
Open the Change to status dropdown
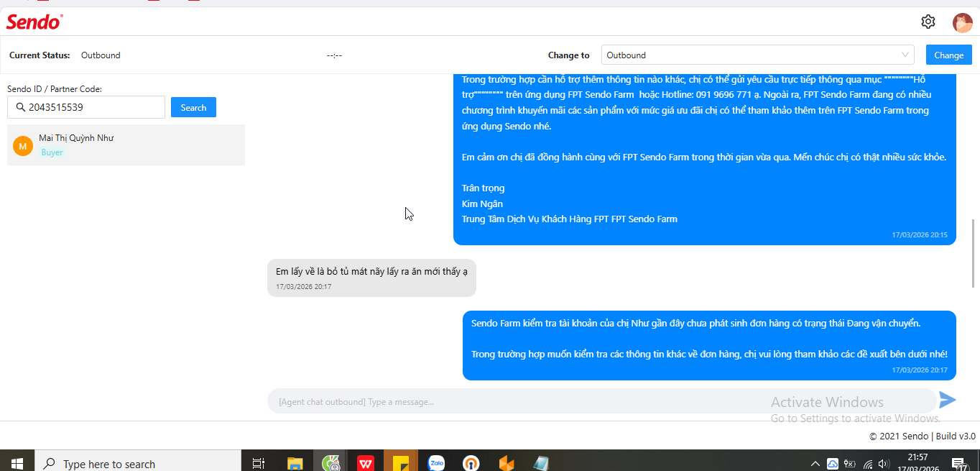click(x=757, y=55)
